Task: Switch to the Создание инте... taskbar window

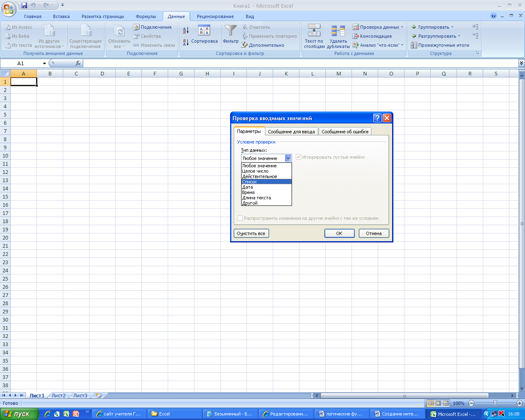Action: click(x=398, y=414)
